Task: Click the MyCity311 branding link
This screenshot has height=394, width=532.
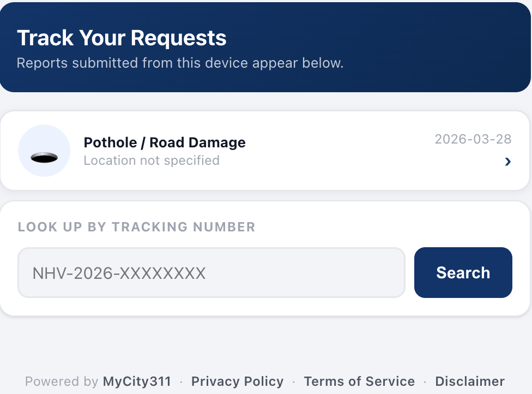Action: 137,381
